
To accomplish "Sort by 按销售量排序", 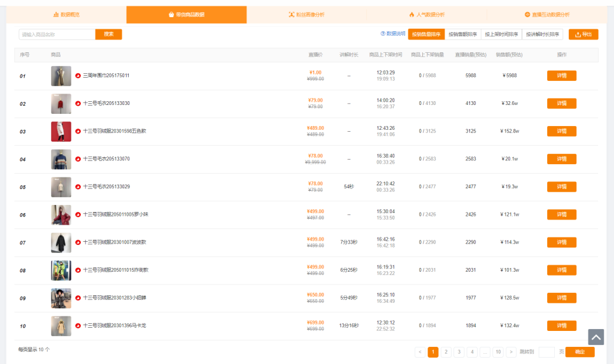I will pos(426,34).
